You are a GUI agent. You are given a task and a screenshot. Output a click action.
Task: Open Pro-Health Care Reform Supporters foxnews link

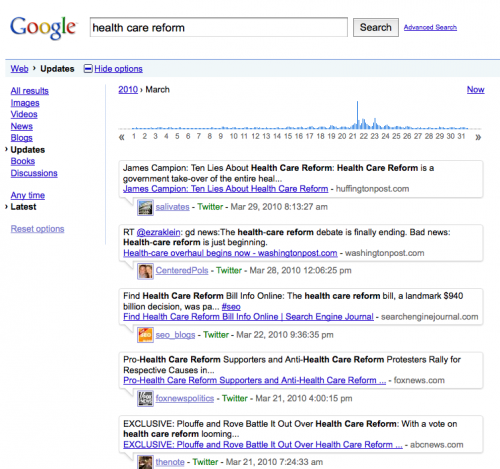coord(255,381)
